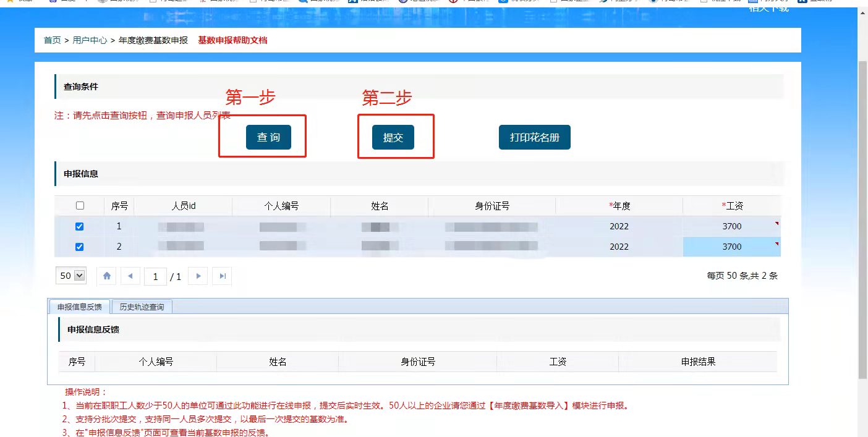The image size is (868, 437).
Task: Select the 工资 cell in row 2
Action: [x=731, y=247]
